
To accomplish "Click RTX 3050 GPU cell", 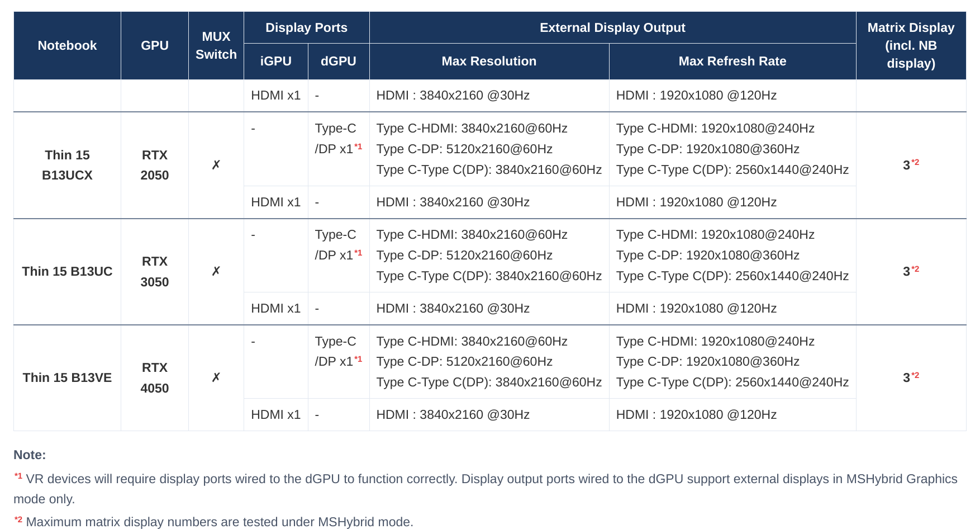I will click(155, 271).
